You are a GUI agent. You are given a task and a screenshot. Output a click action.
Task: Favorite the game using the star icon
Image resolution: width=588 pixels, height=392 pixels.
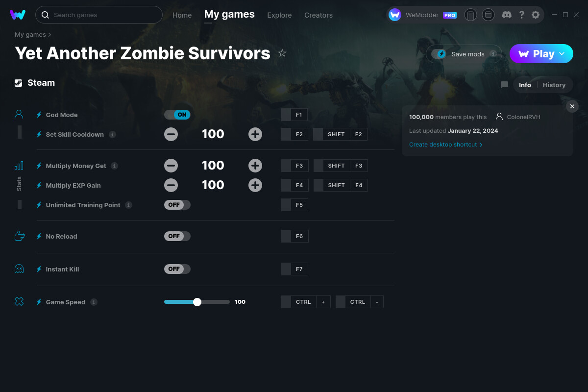[x=282, y=53]
